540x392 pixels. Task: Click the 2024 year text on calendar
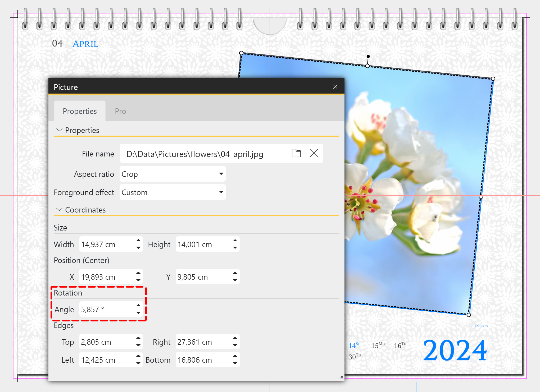tap(455, 350)
